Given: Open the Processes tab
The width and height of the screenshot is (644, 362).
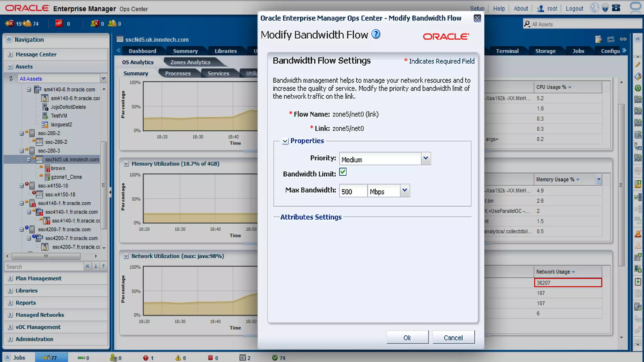Looking at the screenshot, I should (178, 73).
